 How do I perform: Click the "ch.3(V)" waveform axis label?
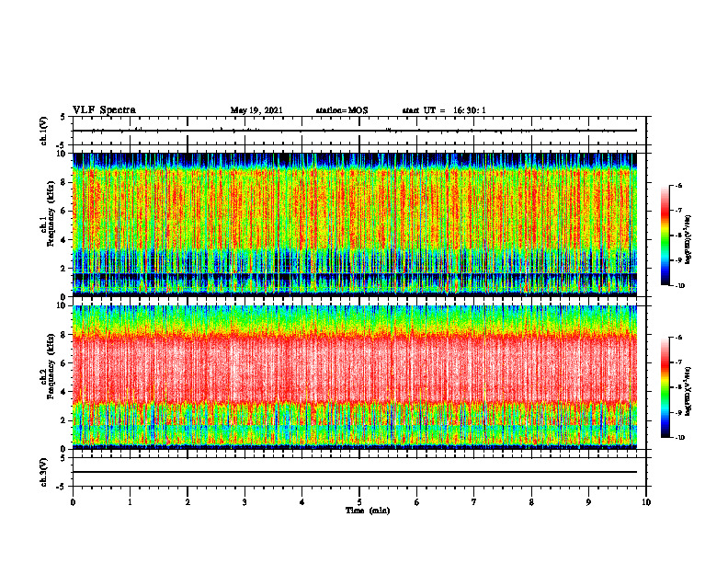click(44, 472)
